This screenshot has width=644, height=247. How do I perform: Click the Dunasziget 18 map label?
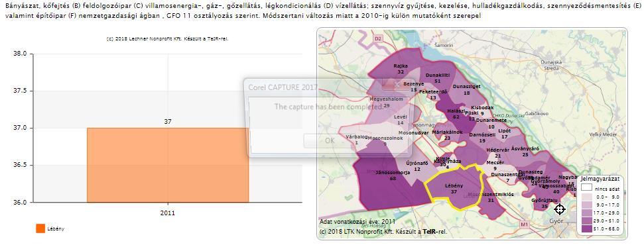tap(466, 90)
